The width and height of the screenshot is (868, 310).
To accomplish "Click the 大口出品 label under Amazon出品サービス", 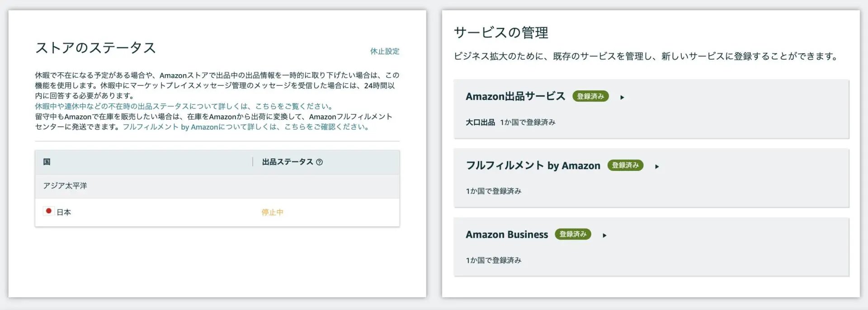I will point(481,122).
